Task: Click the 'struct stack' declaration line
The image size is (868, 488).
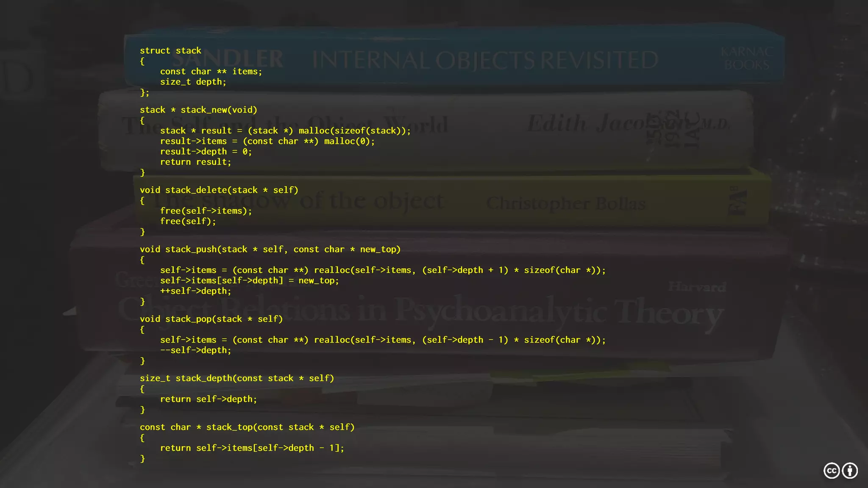Action: (170, 51)
